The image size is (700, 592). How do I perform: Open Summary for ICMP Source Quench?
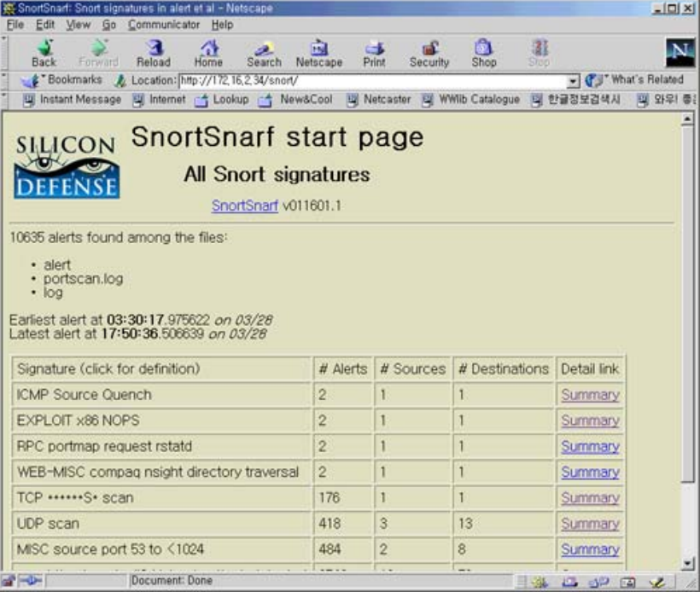590,395
